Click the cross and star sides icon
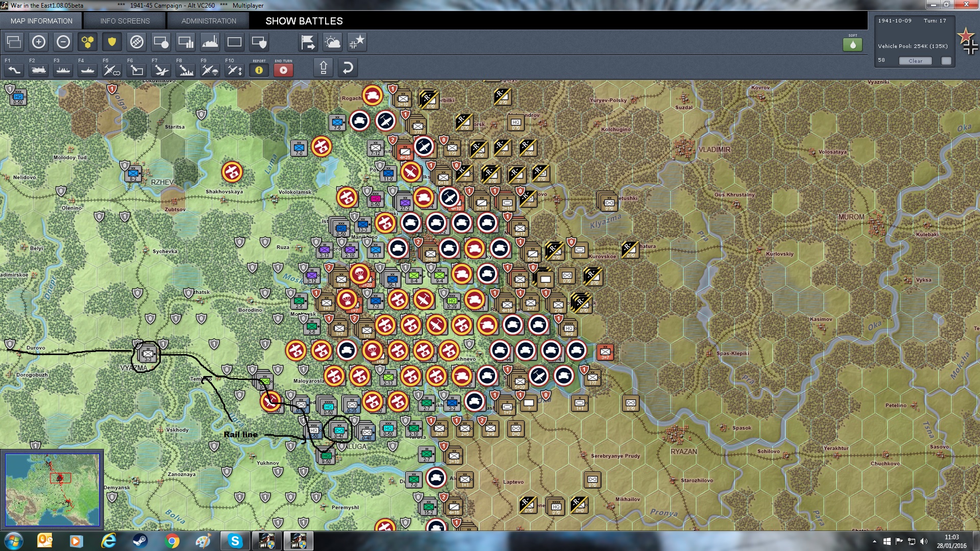The width and height of the screenshot is (980, 551). click(x=357, y=42)
